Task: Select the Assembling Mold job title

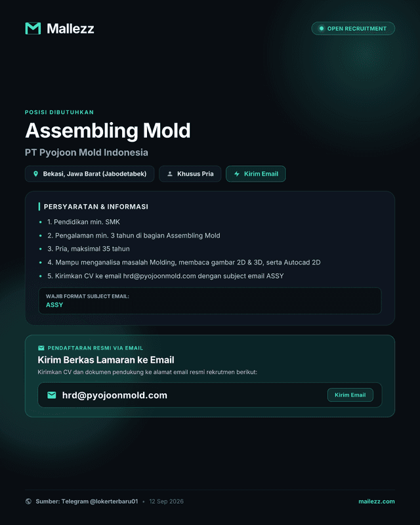Action: [x=108, y=130]
